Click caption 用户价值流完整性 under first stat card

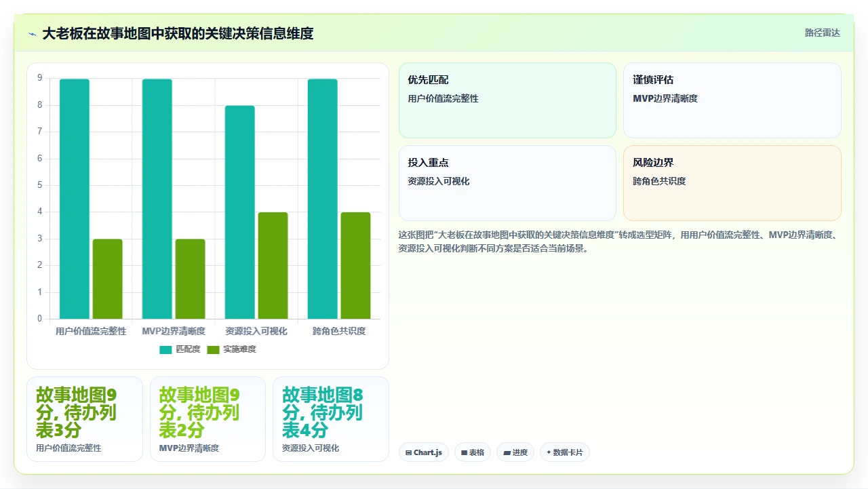coord(68,448)
